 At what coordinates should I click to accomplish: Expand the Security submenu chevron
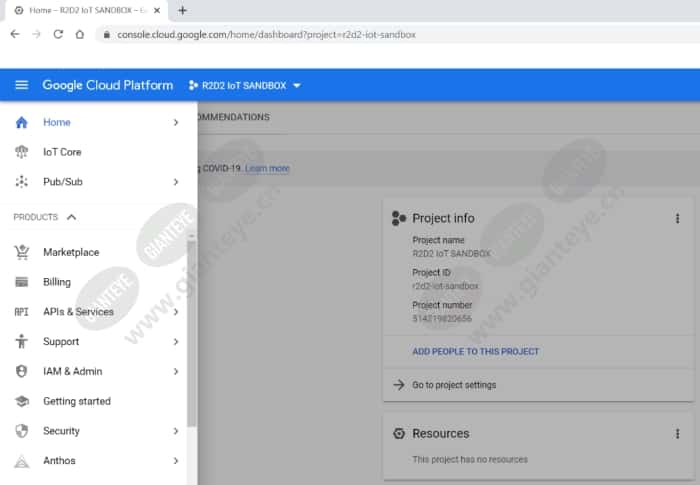[x=176, y=431]
